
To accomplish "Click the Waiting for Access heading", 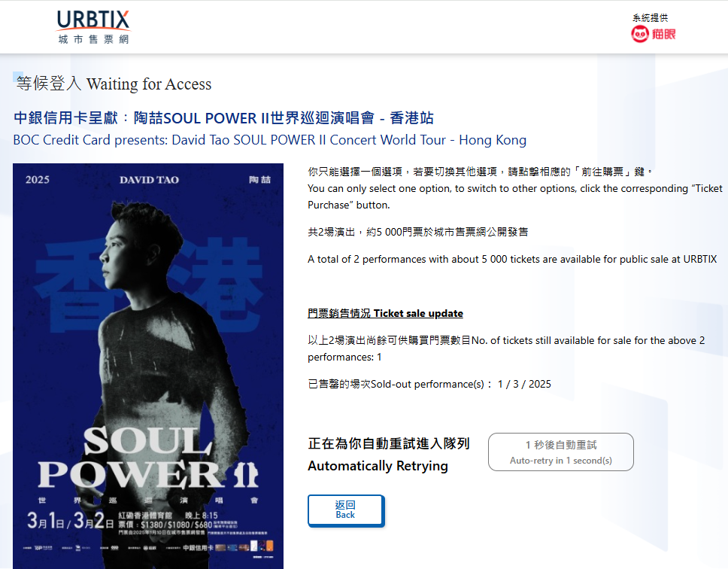I will (149, 84).
